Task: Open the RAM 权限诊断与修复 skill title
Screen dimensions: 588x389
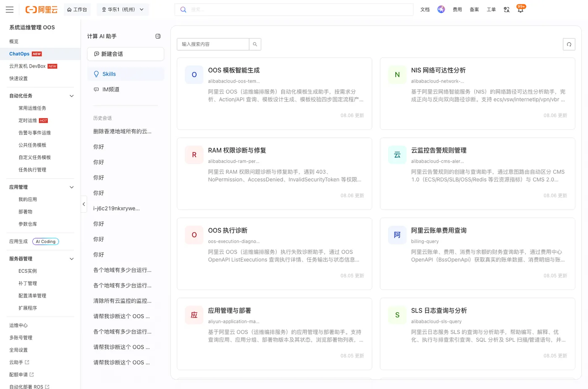Action: [x=237, y=150]
